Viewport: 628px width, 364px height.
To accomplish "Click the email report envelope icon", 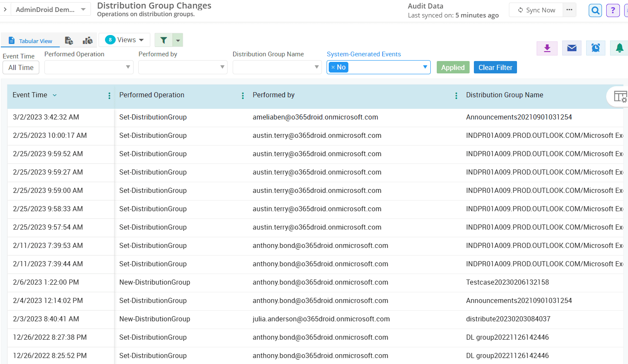I will coord(571,48).
